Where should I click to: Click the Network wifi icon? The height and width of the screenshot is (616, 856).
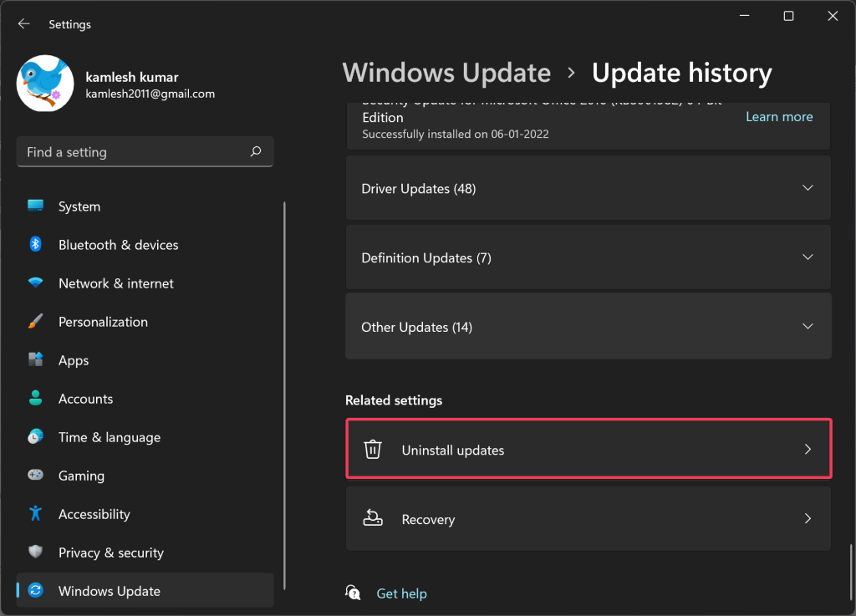click(x=35, y=283)
